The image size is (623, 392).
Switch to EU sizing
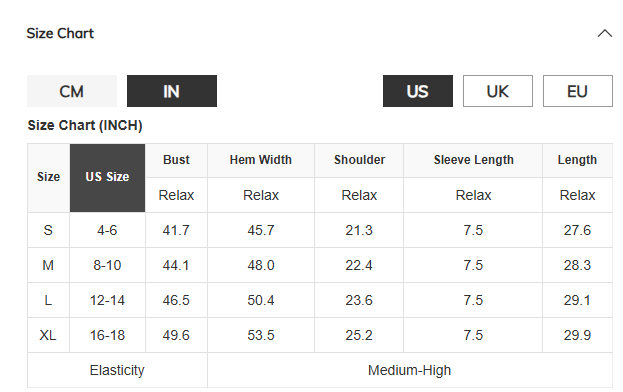point(578,91)
